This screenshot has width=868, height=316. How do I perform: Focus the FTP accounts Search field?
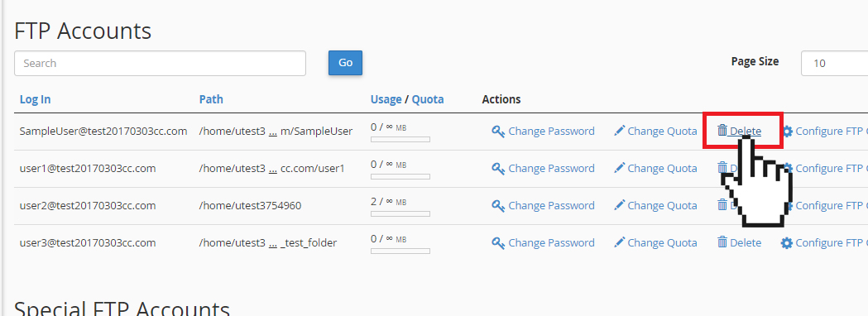(160, 63)
